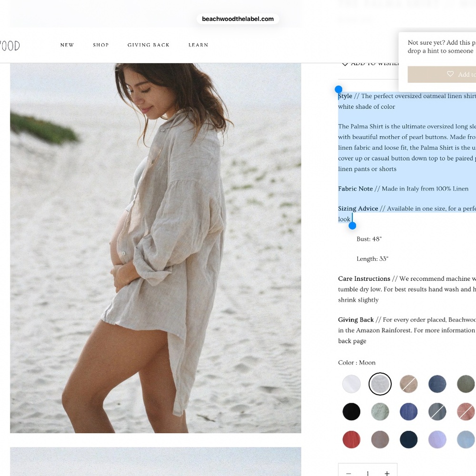Click the 'Giving Back' paragraph heading

tap(356, 320)
